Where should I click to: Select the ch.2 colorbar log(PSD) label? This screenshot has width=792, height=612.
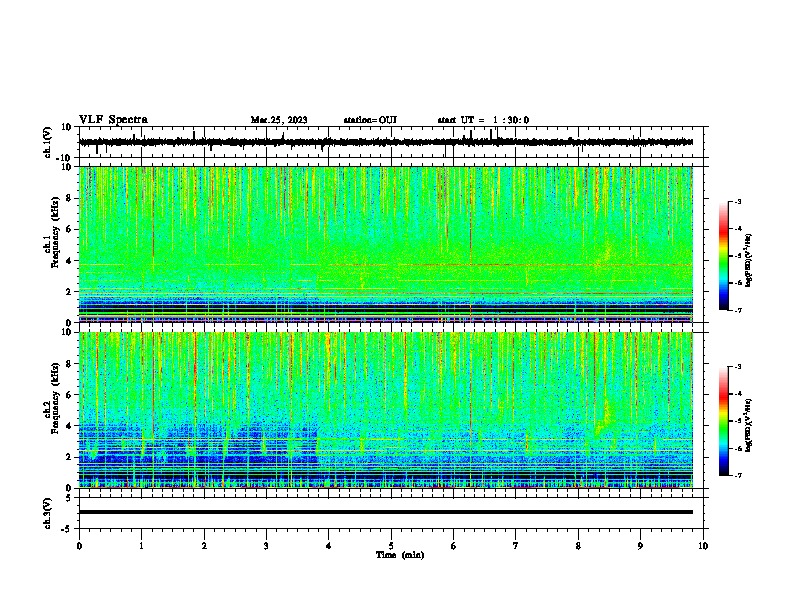coord(749,425)
